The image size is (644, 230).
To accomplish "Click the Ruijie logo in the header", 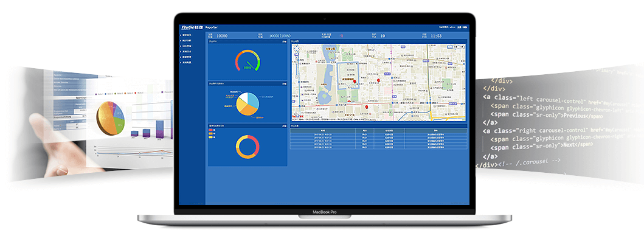I will 192,27.
